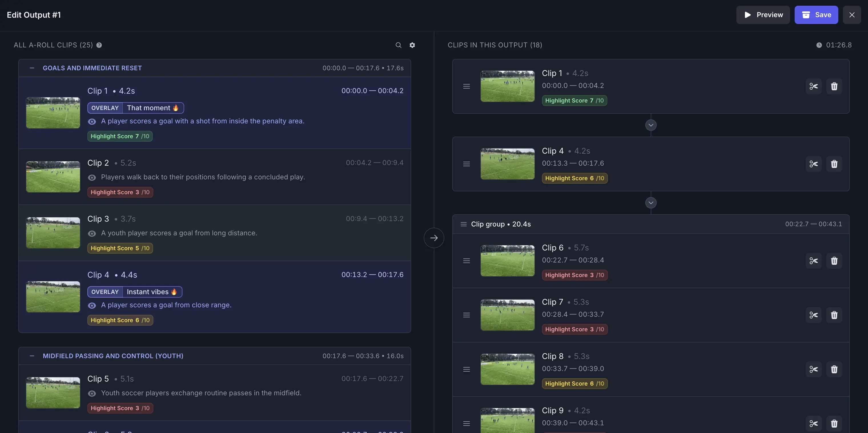
Task: Open output Clip 8 thumbnail
Action: [x=507, y=369]
